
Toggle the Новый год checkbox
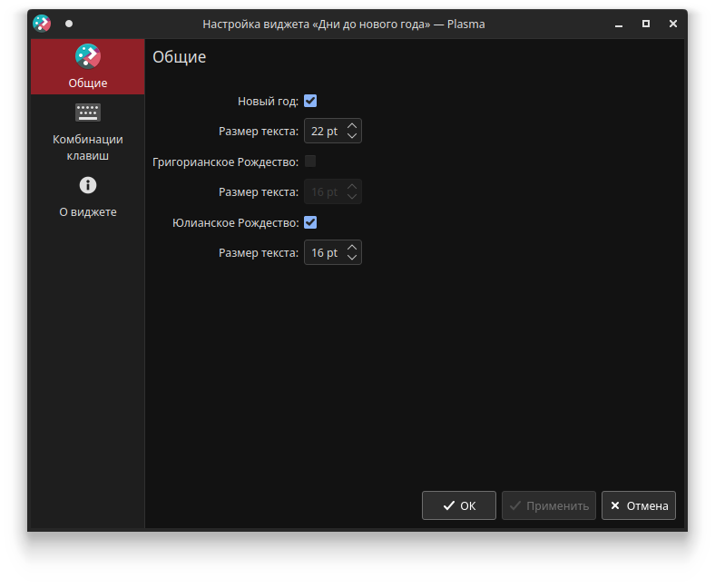[310, 101]
